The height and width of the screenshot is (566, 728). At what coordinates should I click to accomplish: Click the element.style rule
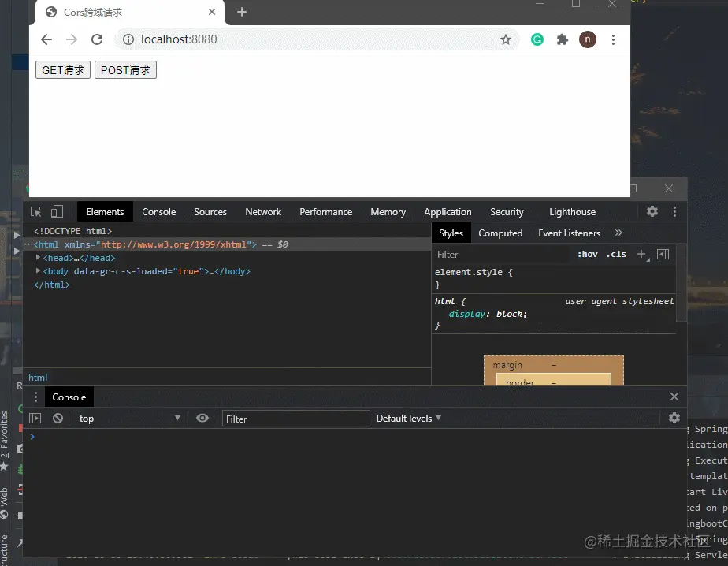(474, 272)
